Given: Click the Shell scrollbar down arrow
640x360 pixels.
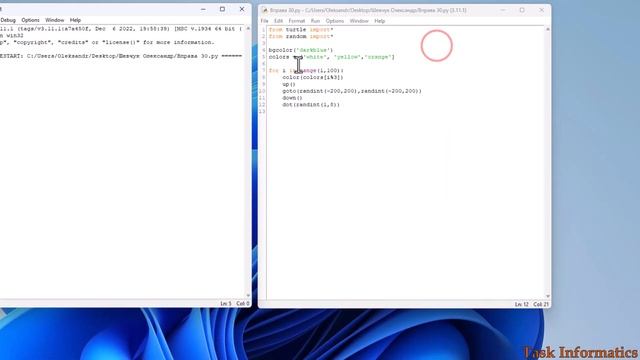Looking at the screenshot, I should [248, 296].
